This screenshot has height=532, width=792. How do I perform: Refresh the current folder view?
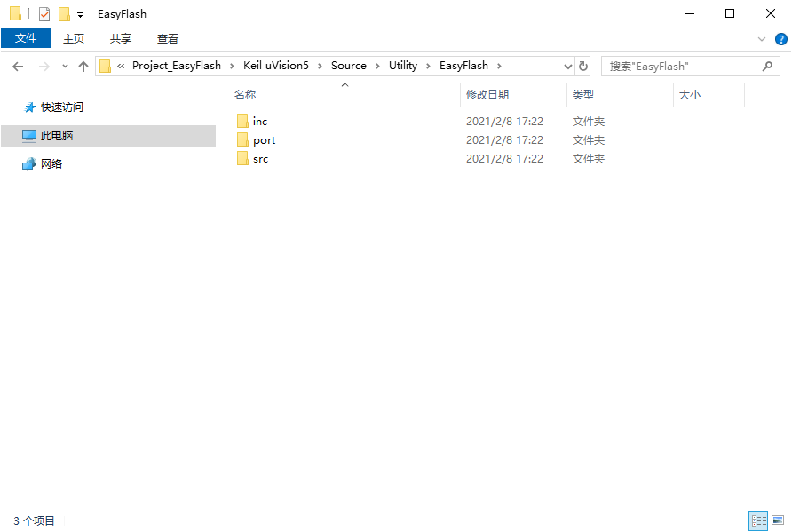click(x=582, y=67)
